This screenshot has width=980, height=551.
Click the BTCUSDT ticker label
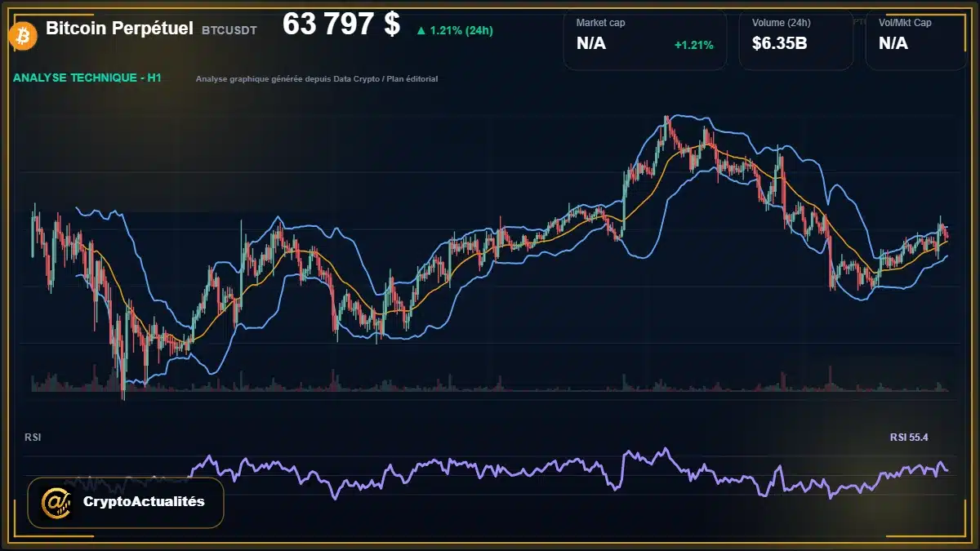coord(229,30)
